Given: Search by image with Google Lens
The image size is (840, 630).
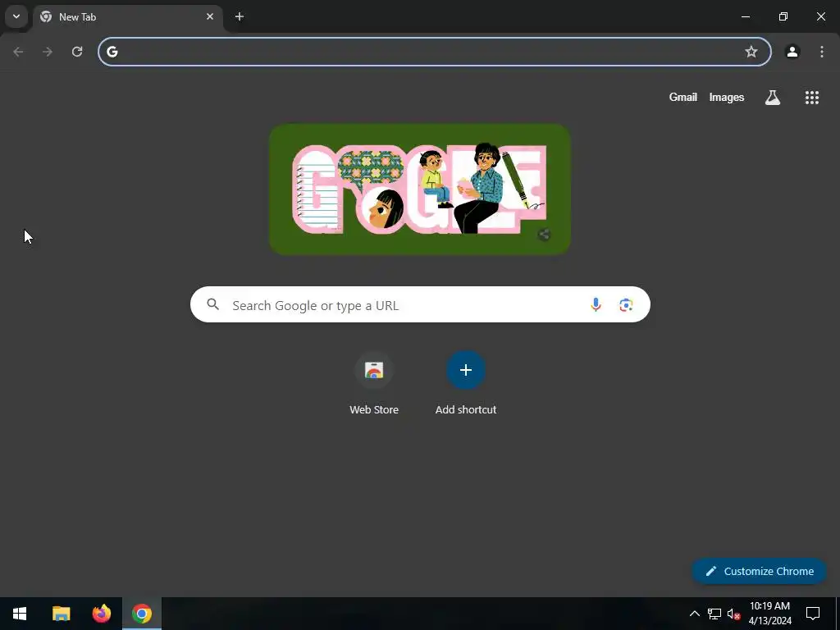Looking at the screenshot, I should pos(626,305).
